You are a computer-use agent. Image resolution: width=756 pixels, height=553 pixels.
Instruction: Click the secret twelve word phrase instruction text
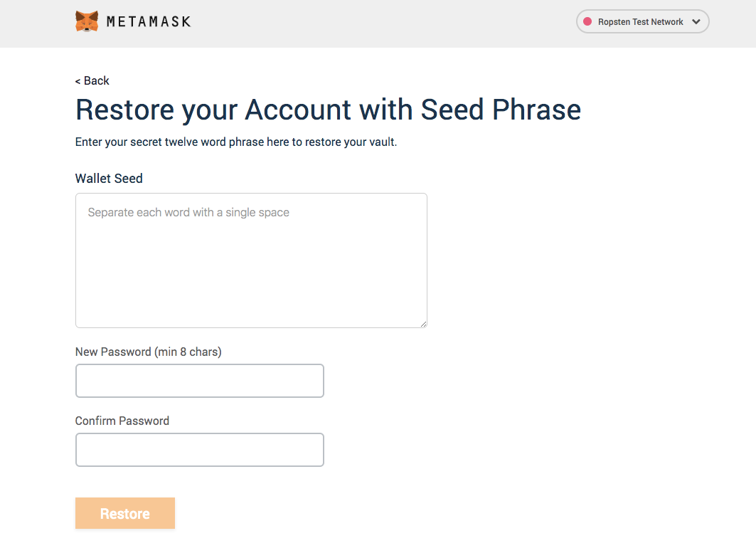pyautogui.click(x=236, y=142)
